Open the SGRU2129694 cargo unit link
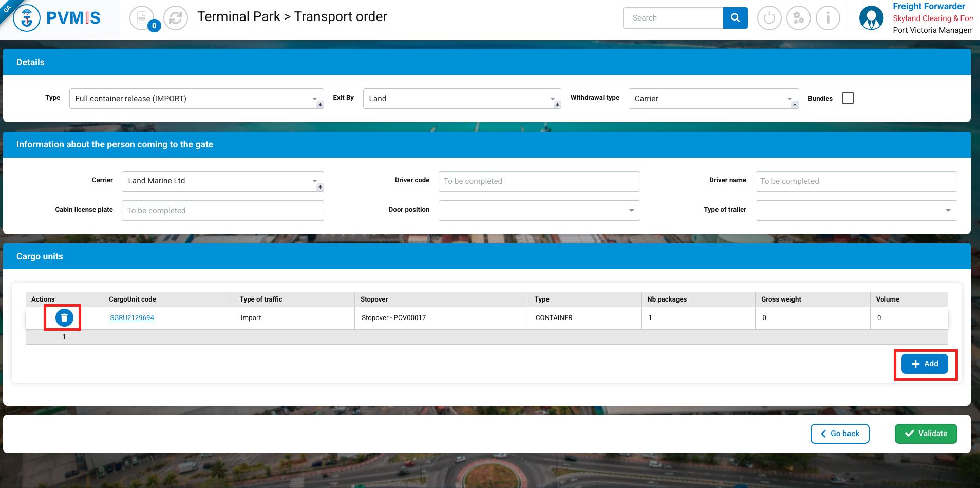980x488 pixels. [132, 318]
